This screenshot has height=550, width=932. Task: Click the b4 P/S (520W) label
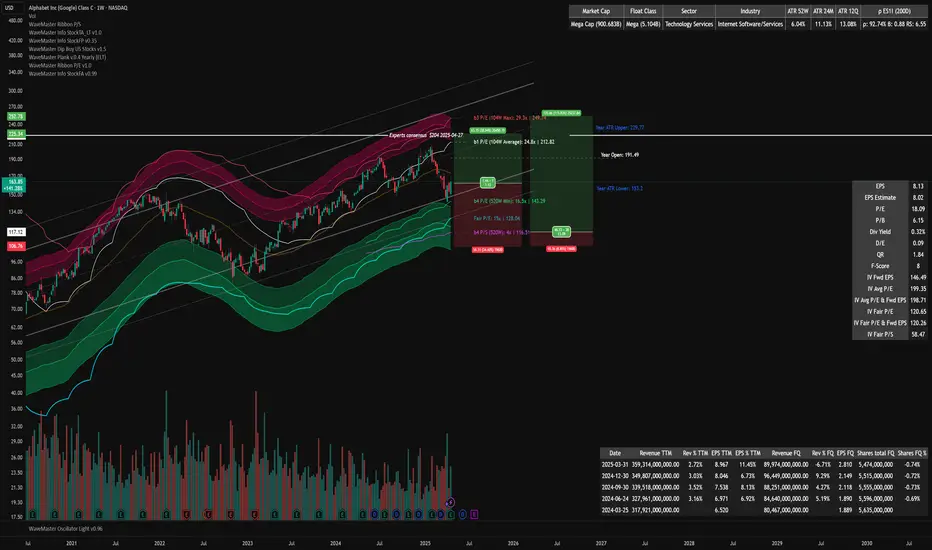click(502, 232)
